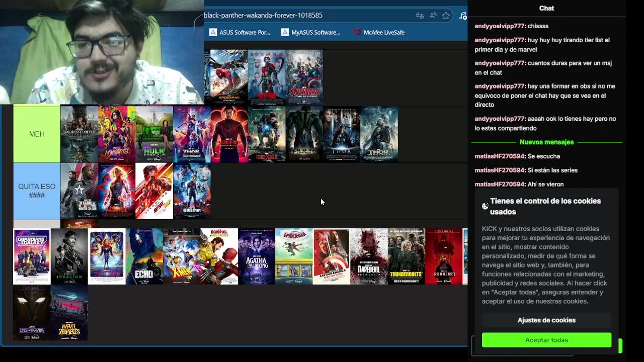Open Ajustes de cookies settings
The width and height of the screenshot is (644, 362).
coord(546,320)
